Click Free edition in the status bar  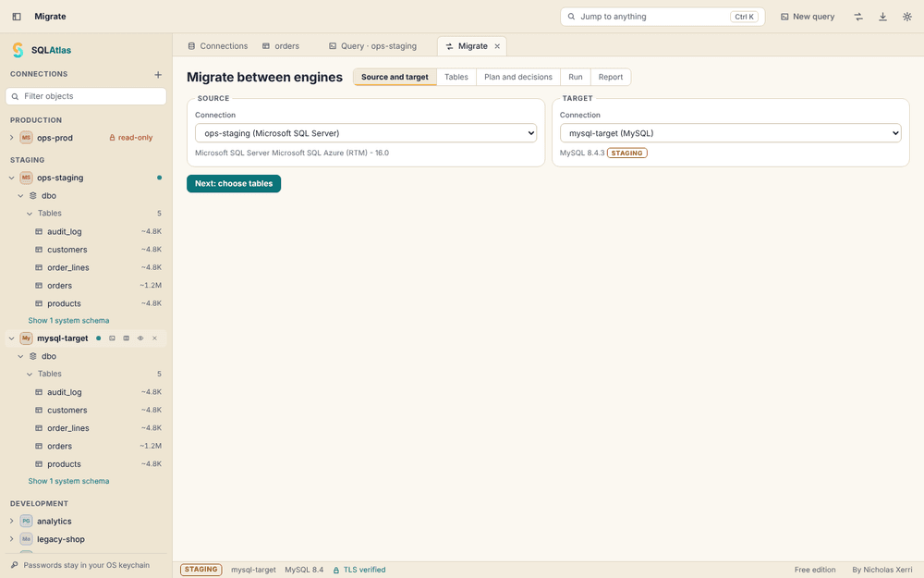[x=815, y=570]
